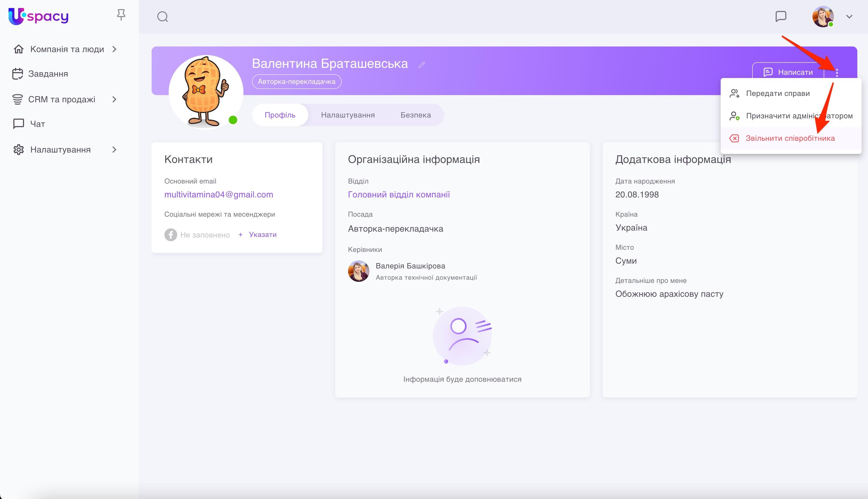
Task: Click the Facebook social network icon
Action: coord(171,235)
